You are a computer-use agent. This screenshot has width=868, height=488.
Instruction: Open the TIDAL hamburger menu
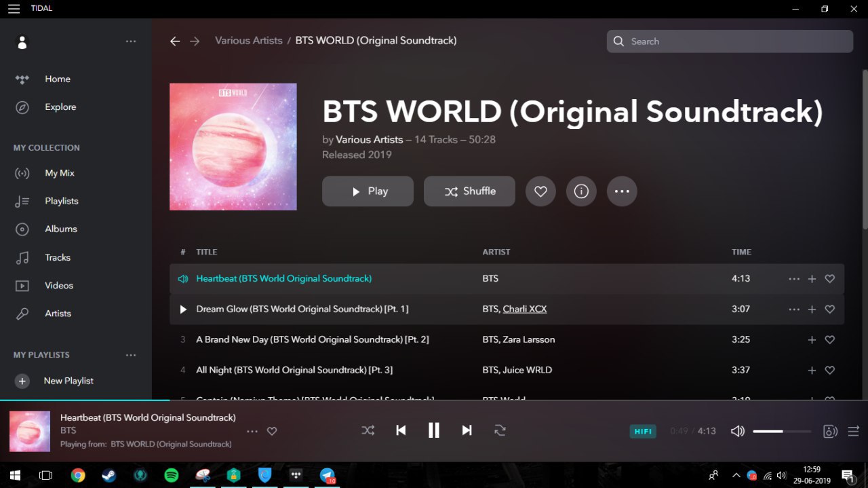14,9
